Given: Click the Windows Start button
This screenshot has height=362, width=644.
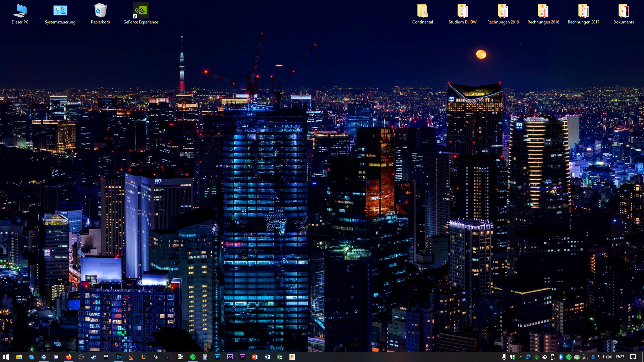Looking at the screenshot, I should tap(6, 357).
